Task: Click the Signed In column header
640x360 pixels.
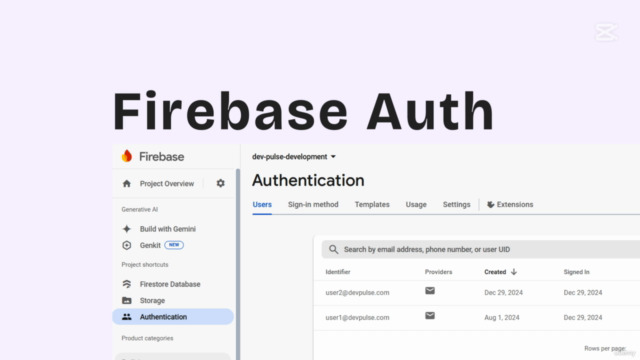Action: point(576,272)
